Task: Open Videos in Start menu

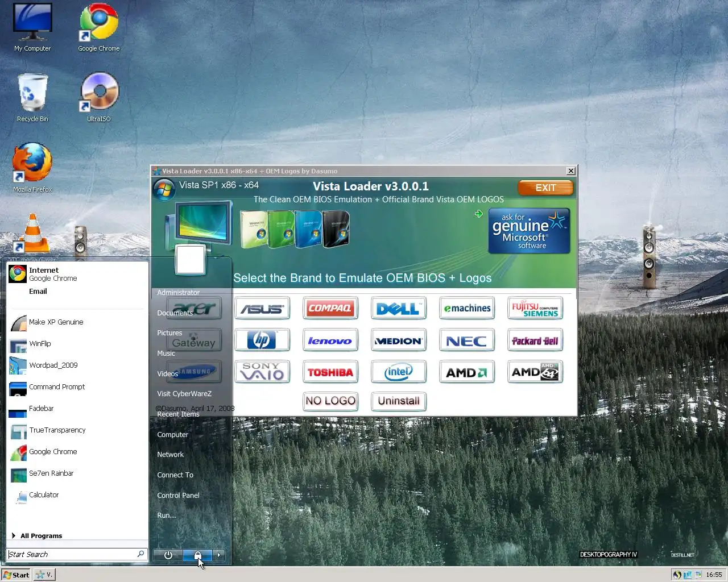Action: tap(167, 374)
